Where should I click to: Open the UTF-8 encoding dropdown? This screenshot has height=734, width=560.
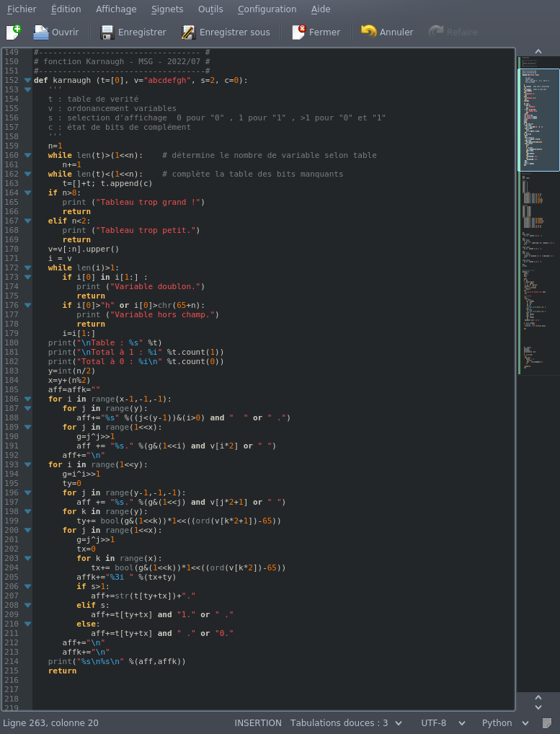(443, 722)
